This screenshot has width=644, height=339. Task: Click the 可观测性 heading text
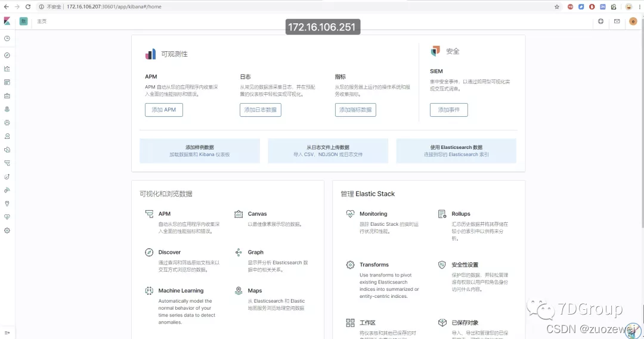click(174, 54)
